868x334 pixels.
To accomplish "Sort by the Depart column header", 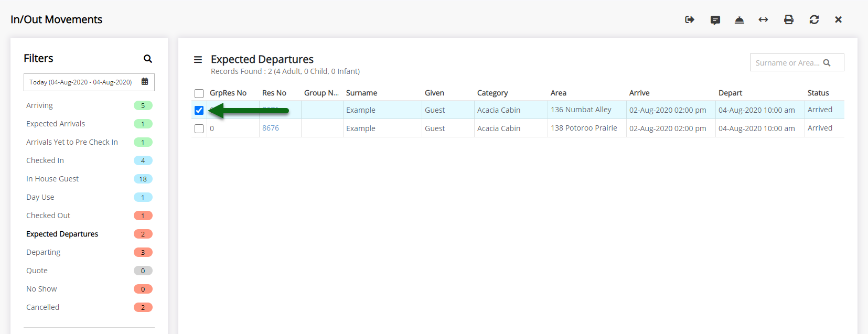I will point(730,93).
